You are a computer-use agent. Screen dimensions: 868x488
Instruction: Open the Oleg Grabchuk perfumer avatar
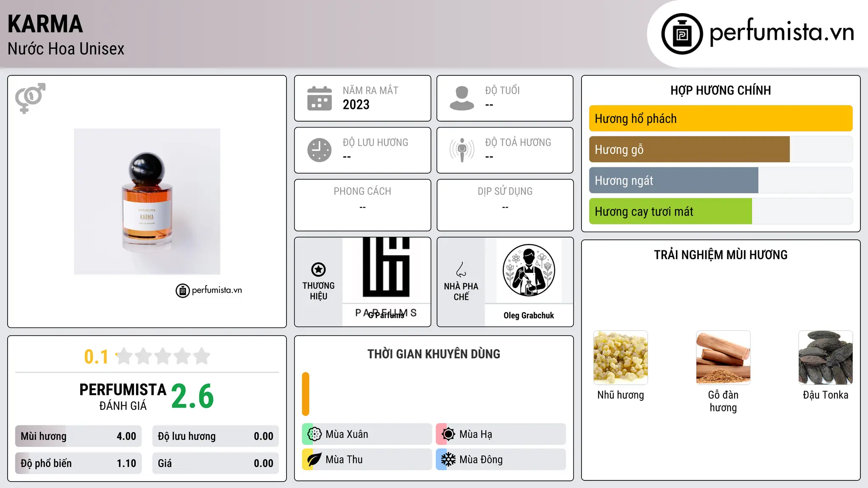pos(529,270)
